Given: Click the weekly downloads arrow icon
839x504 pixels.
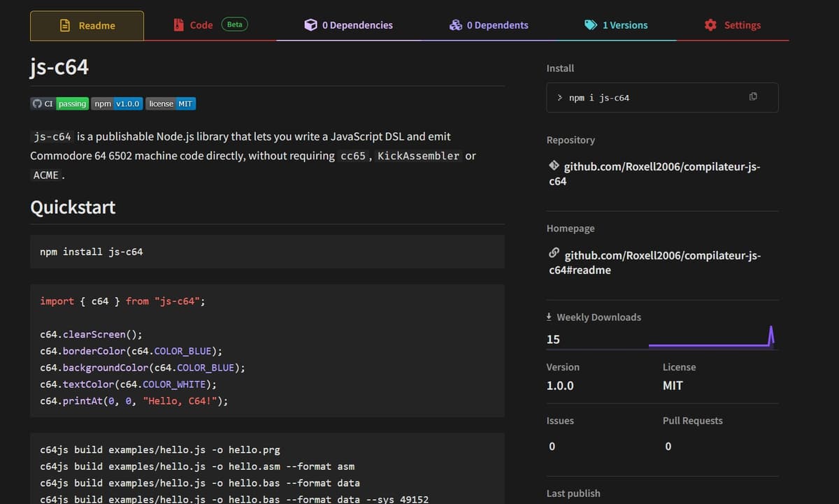Looking at the screenshot, I should [x=549, y=317].
